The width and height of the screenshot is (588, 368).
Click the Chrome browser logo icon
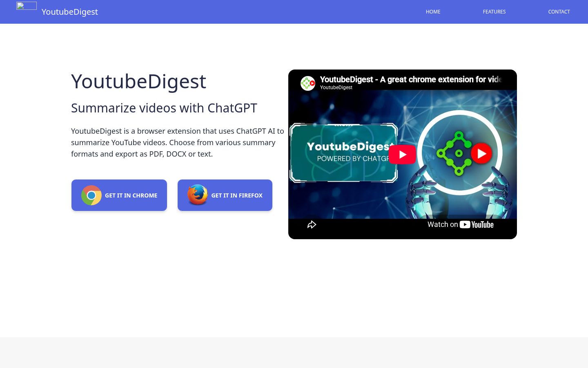(x=91, y=195)
